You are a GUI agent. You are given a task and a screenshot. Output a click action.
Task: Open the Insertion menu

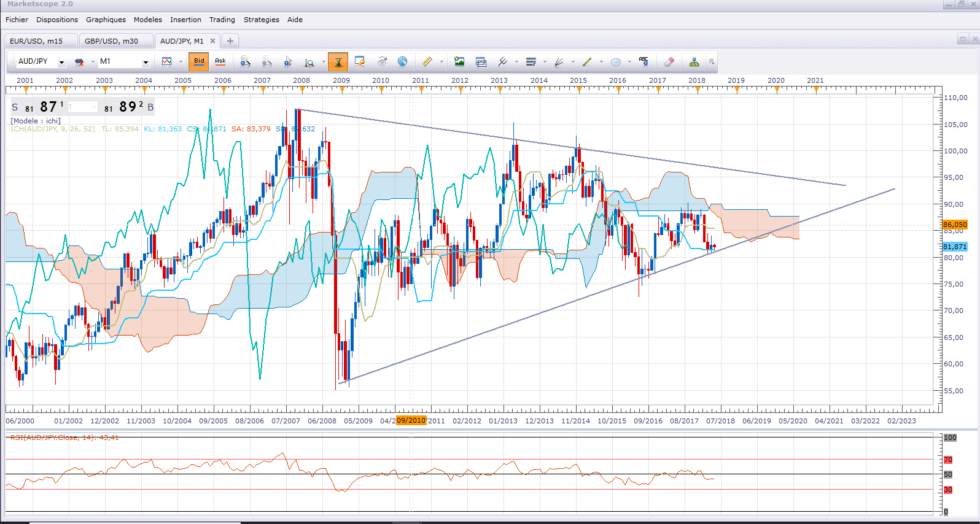pos(185,20)
